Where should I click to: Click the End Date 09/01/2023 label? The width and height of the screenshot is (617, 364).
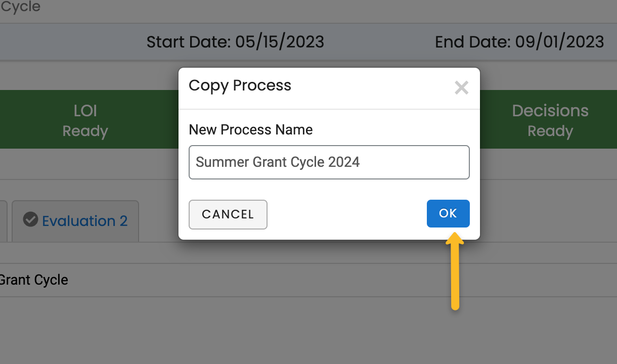(520, 41)
